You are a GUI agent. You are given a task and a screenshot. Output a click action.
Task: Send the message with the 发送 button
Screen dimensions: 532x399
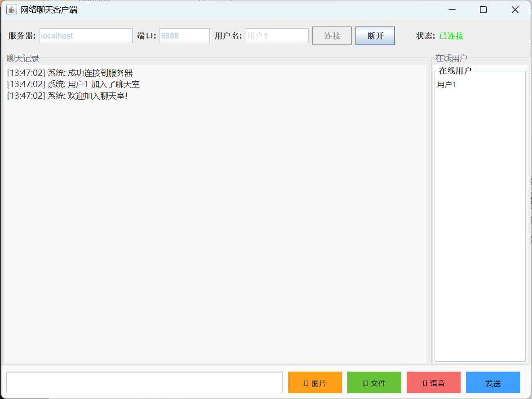(492, 382)
